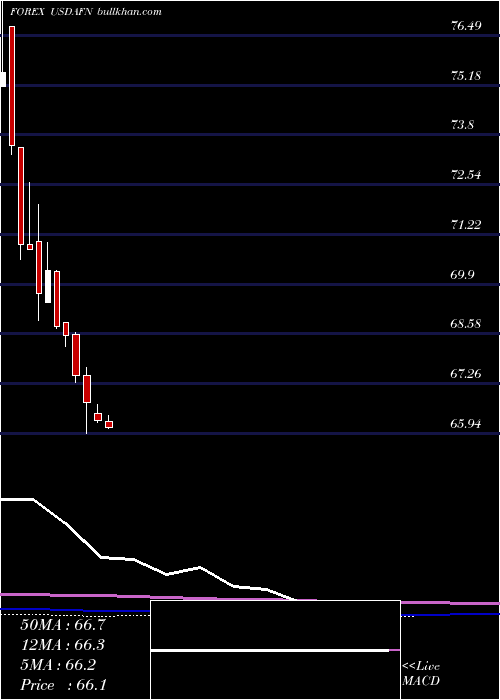Click the 73.8 price axis label
Screen dimensions: 500x700
[x=462, y=125]
